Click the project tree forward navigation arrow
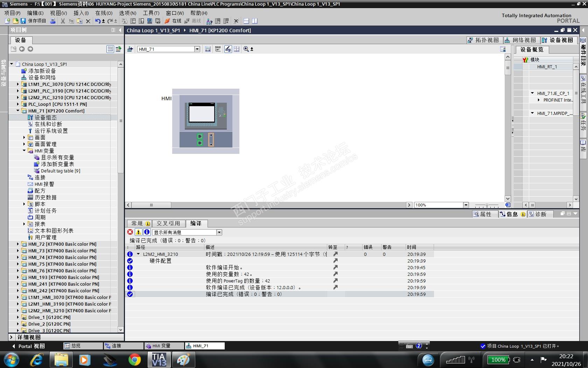This screenshot has height=368, width=588. [30, 49]
